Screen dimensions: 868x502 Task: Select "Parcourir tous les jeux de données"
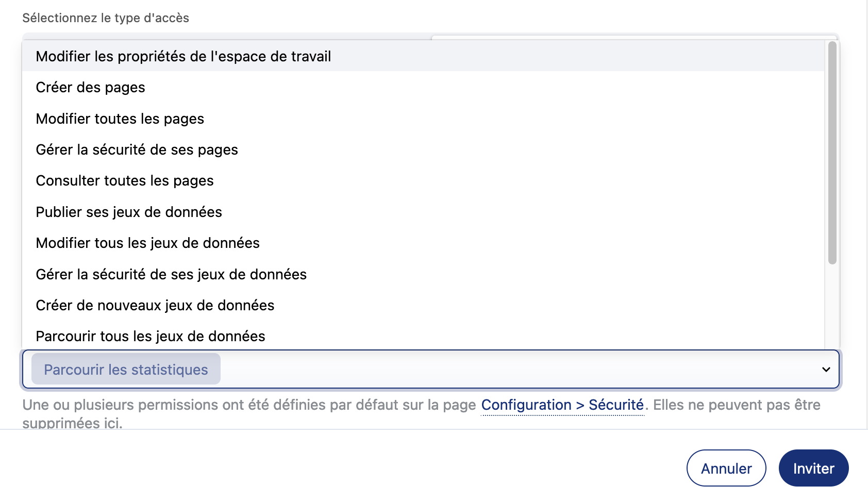(x=151, y=337)
